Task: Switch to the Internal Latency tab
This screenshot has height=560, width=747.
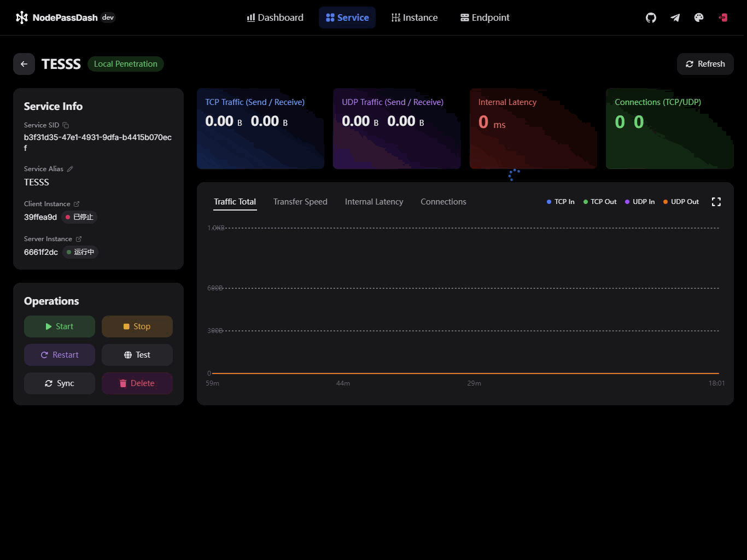Action: (x=374, y=202)
